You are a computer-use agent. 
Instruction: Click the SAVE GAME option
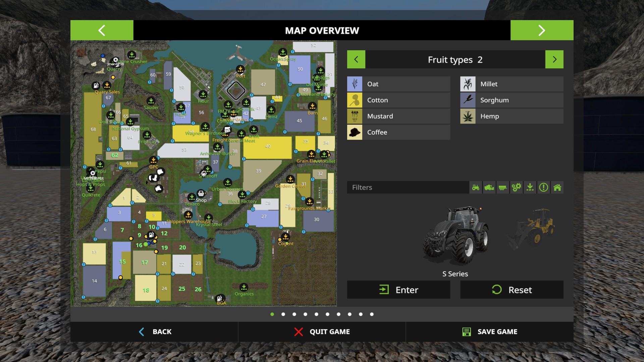click(x=490, y=331)
